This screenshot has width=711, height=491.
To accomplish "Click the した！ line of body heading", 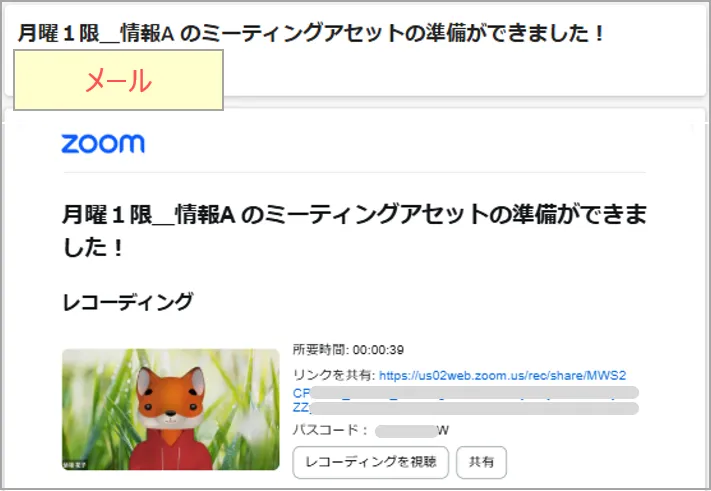I will click(93, 248).
